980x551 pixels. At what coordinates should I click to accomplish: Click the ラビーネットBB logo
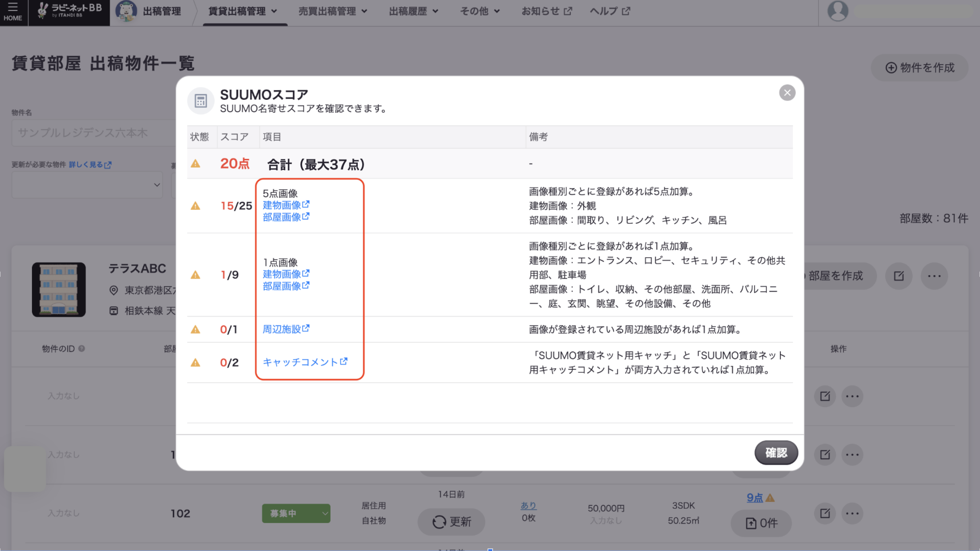[69, 11]
